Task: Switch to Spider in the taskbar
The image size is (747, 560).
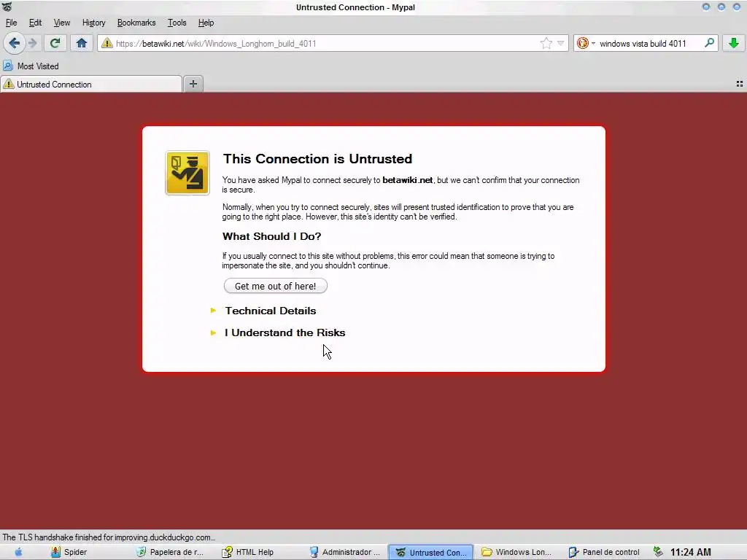Action: pyautogui.click(x=69, y=552)
